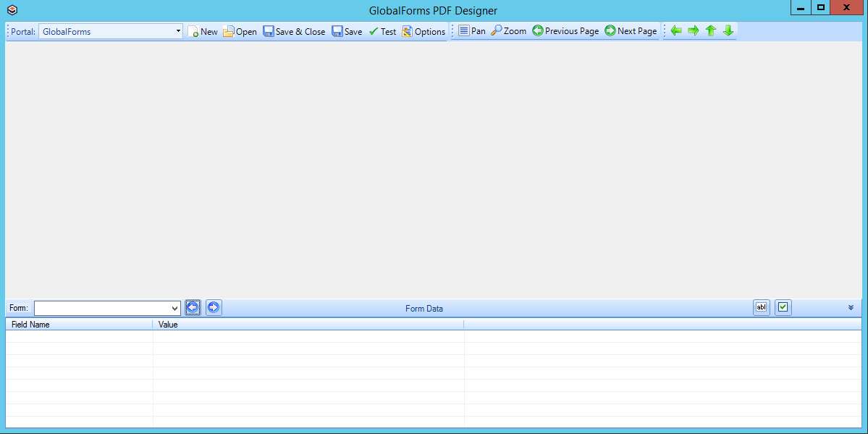
Task: Run Test on the current form
Action: click(x=382, y=31)
